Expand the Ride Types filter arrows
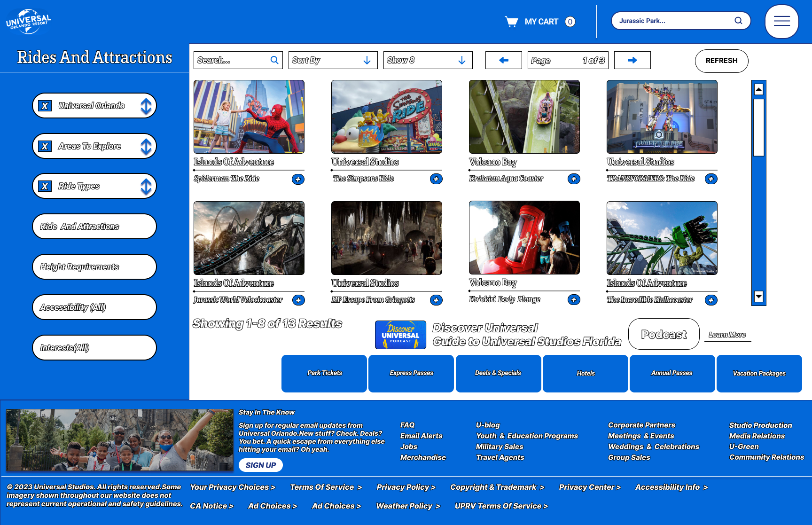Viewport: 812px width, 525px height. point(146,186)
